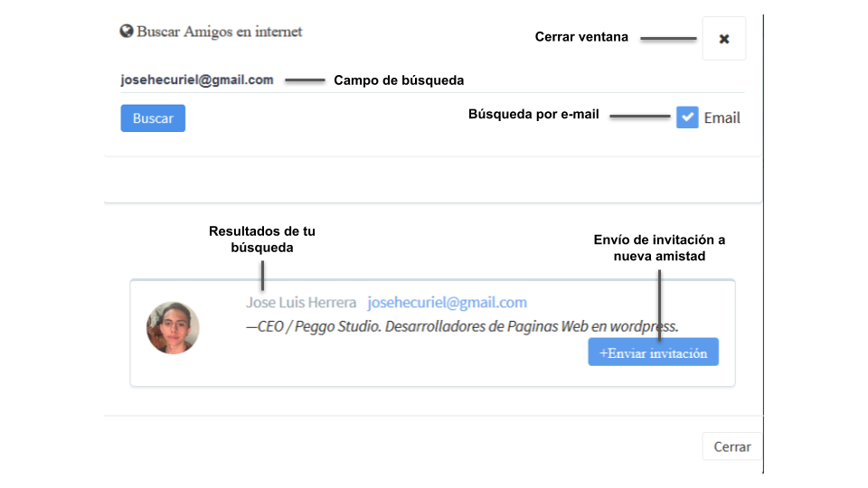This screenshot has height=488, width=868.
Task: Click the Email label next to checkbox
Action: coord(722,117)
